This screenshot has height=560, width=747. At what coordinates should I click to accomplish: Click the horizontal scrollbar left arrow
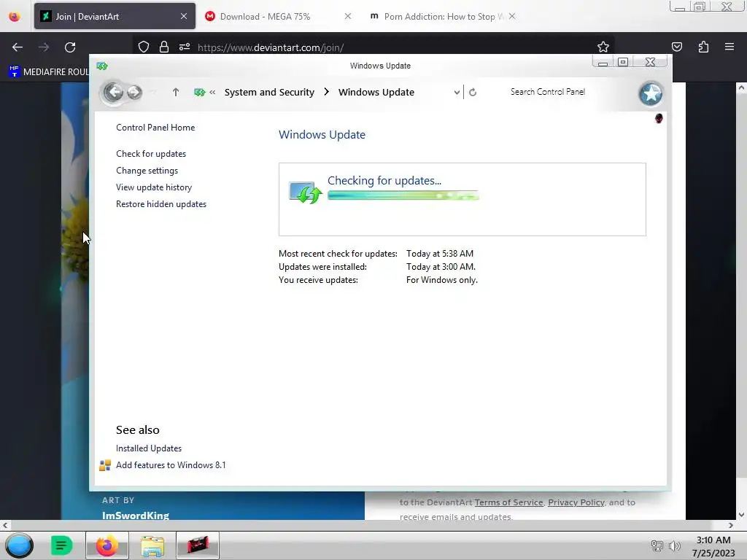[x=5, y=525]
